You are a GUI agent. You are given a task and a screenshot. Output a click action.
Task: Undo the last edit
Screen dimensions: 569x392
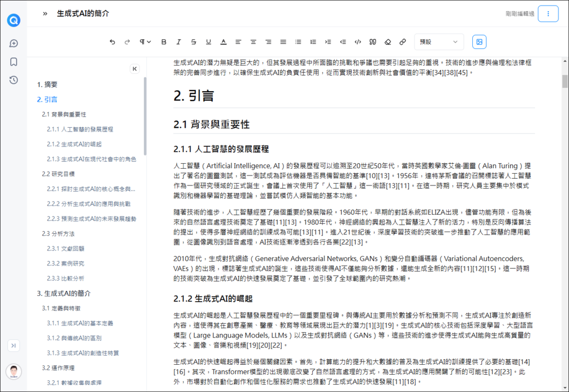pos(112,42)
